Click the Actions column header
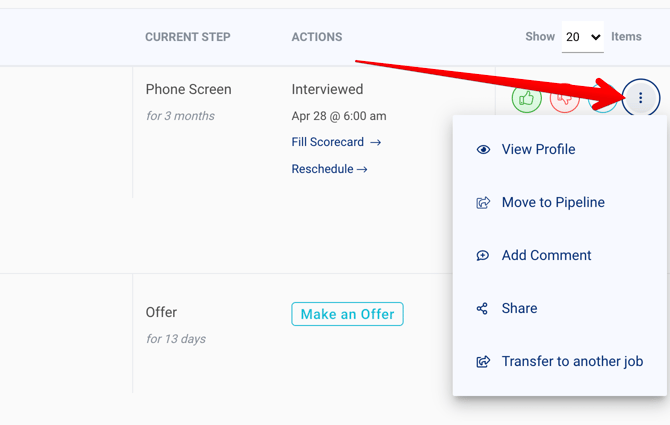The height and width of the screenshot is (425, 670). 317,37
